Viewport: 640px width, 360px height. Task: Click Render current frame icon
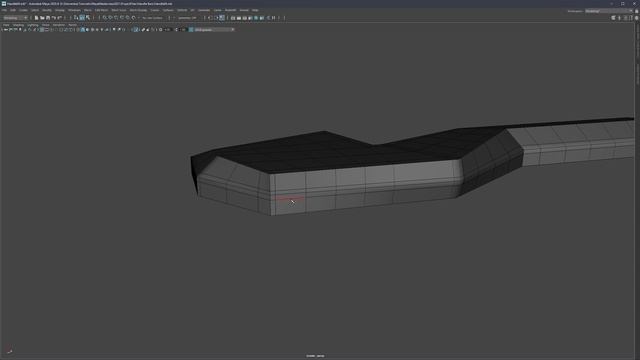click(239, 18)
